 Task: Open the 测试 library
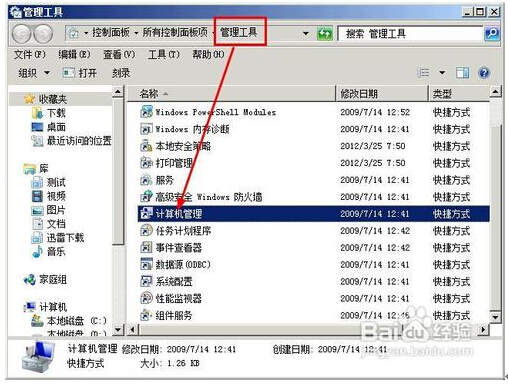[x=49, y=182]
